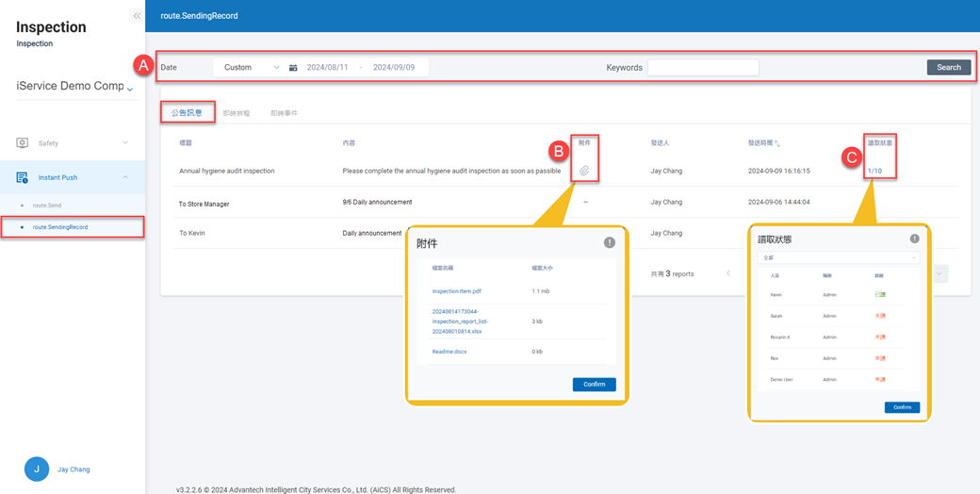Click the Jay Chang avatar circle

[37, 469]
